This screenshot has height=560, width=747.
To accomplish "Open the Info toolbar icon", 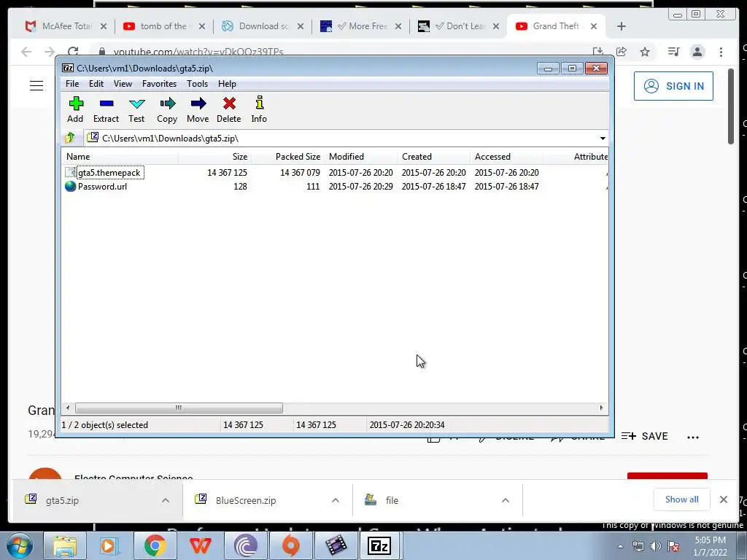I will tap(259, 109).
